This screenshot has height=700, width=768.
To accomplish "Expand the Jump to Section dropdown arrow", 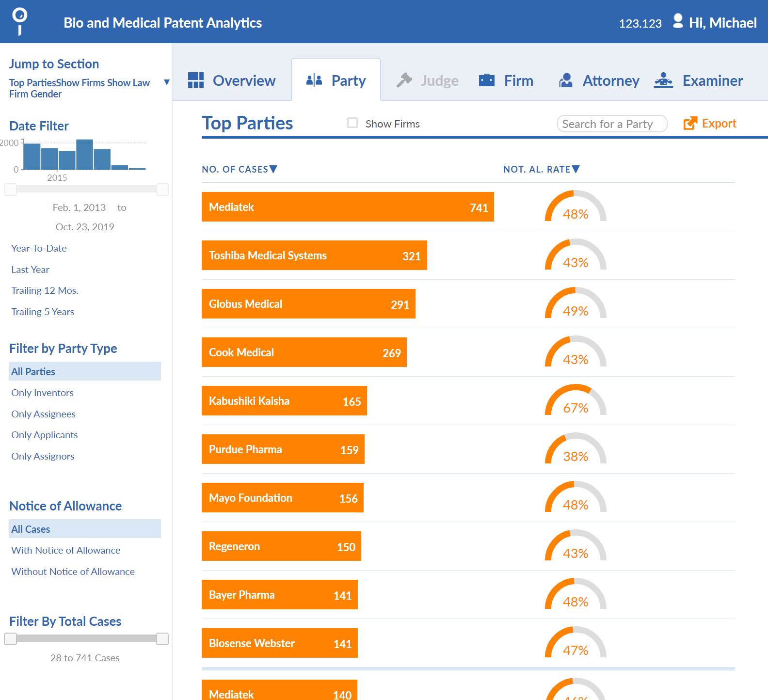I will point(166,82).
